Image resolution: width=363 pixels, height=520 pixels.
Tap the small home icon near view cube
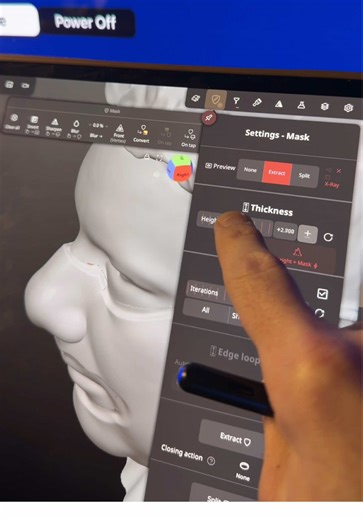tap(156, 174)
